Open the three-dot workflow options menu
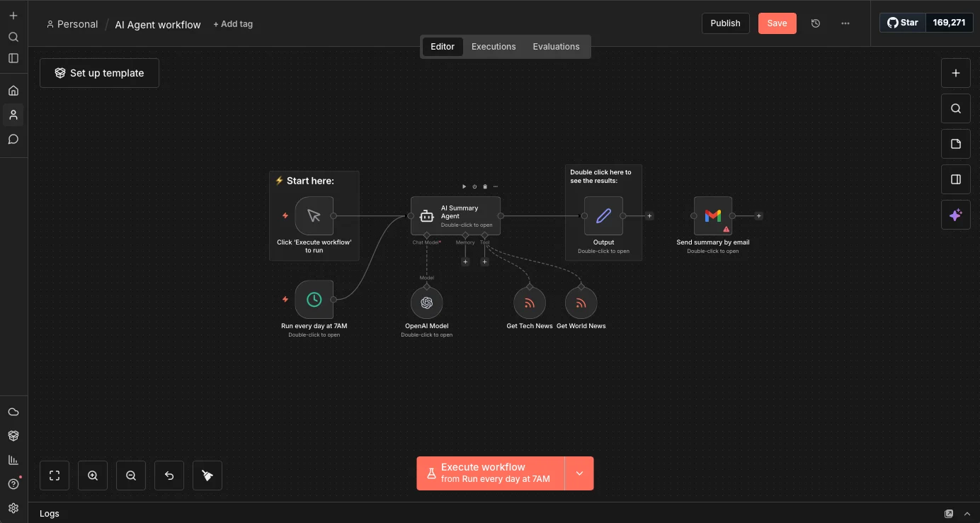Viewport: 980px width, 523px height. (845, 23)
